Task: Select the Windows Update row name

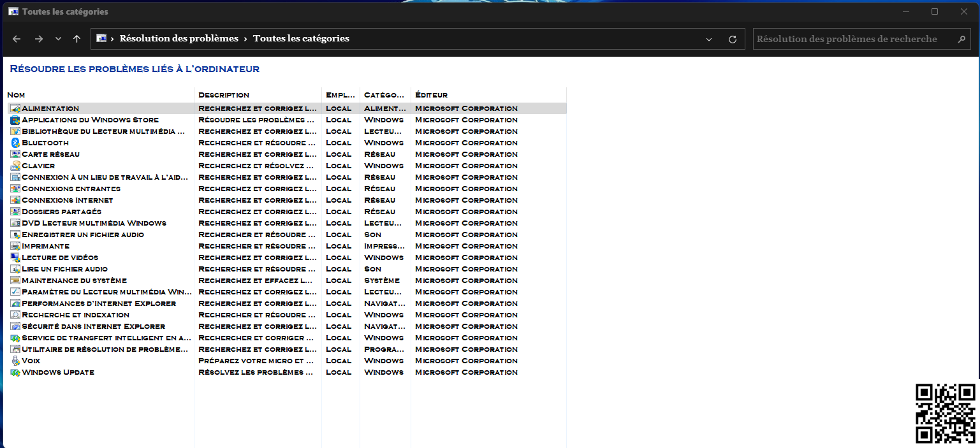Action: tap(58, 372)
